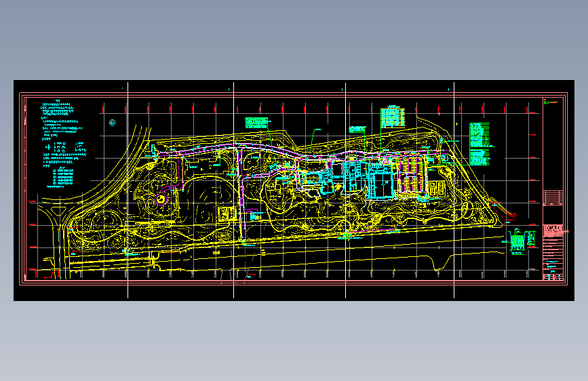Click the U-shaped dip in the bottom yellow line
The width and height of the screenshot is (588, 381).
[x=438, y=263]
